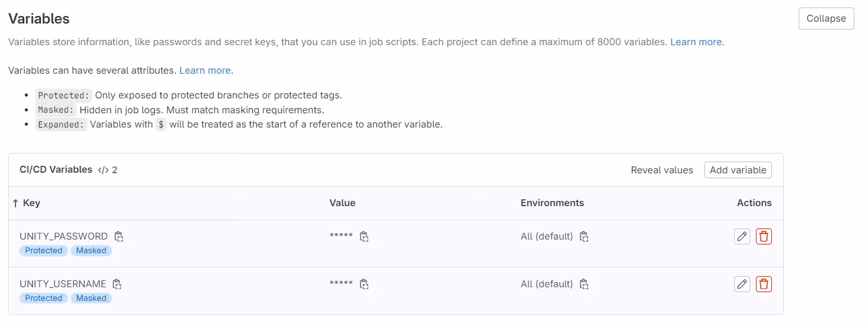This screenshot has width=868, height=325.
Task: Edit the UNITY_PASSWORD variable
Action: 742,236
